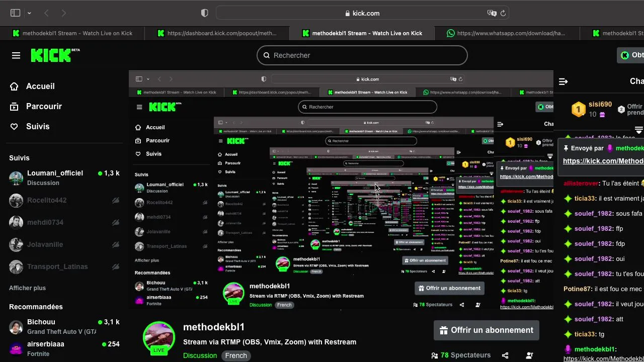
Task: Click soulef_1982 'att' message username
Action: pos(593,319)
